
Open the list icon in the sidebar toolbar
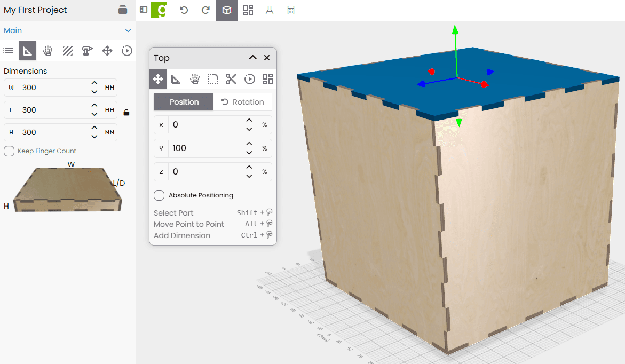pyautogui.click(x=9, y=51)
